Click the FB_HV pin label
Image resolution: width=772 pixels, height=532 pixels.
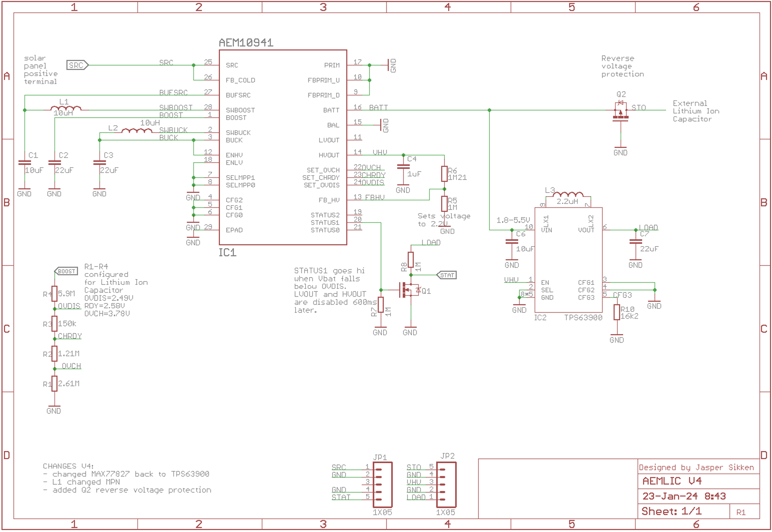tap(329, 200)
